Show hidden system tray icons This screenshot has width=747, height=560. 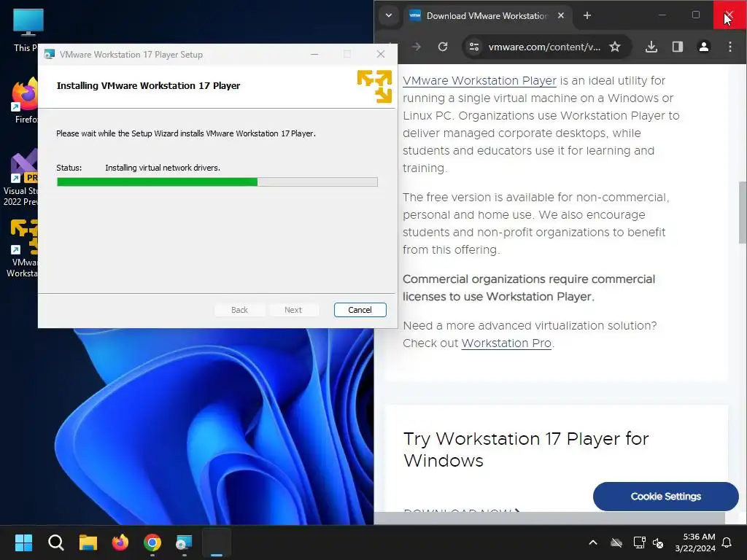click(593, 542)
